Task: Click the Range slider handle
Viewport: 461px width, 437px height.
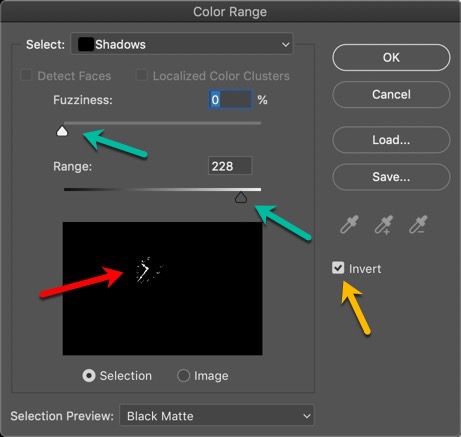Action: (x=241, y=197)
